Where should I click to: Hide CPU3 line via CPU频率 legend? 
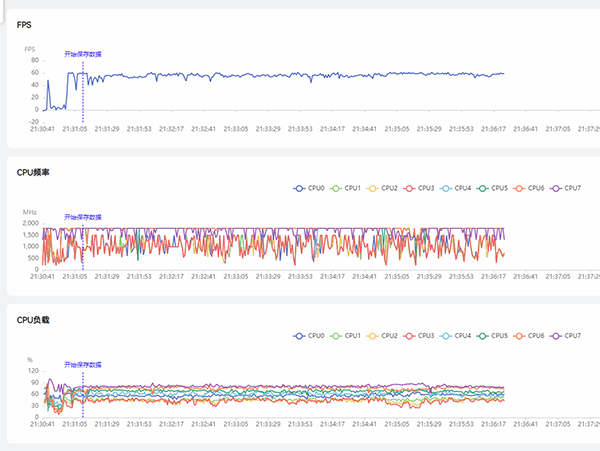click(417, 188)
